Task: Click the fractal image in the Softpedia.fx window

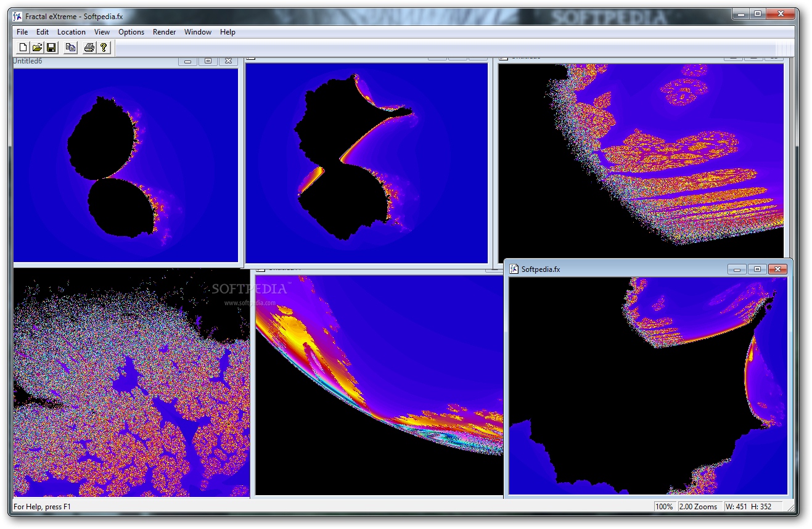Action: tap(648, 385)
